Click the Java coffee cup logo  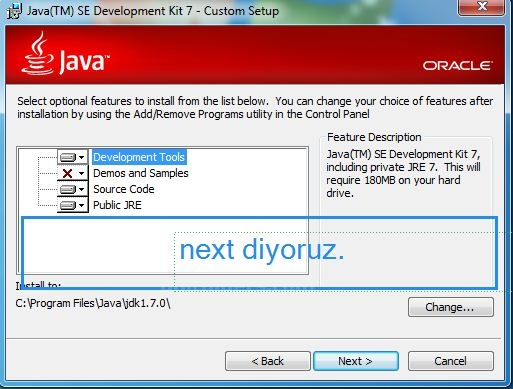pyautogui.click(x=38, y=53)
